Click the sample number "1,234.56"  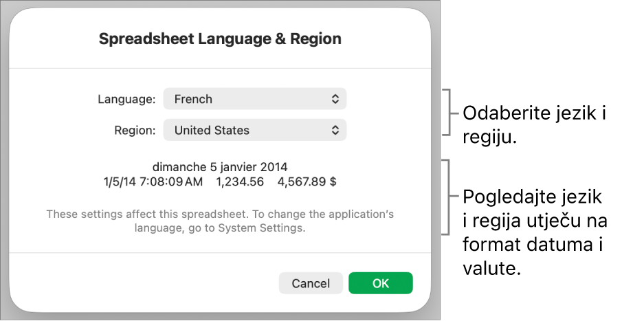point(238,182)
